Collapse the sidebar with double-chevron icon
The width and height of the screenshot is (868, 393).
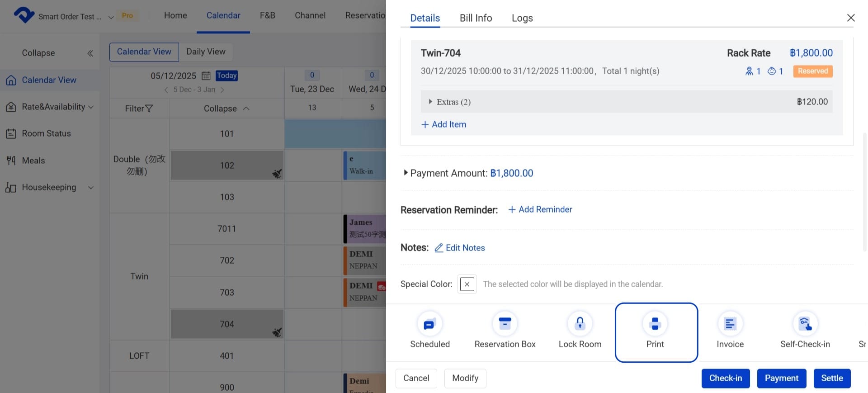90,53
